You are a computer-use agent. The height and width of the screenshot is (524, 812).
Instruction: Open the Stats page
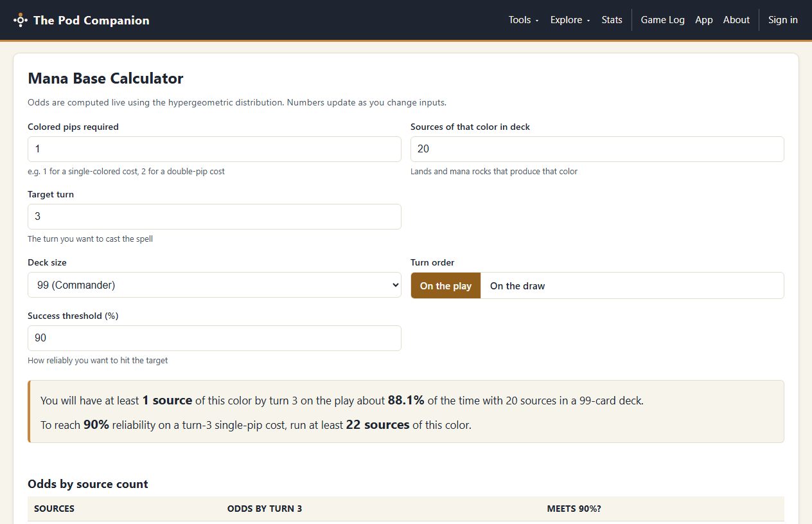(612, 20)
